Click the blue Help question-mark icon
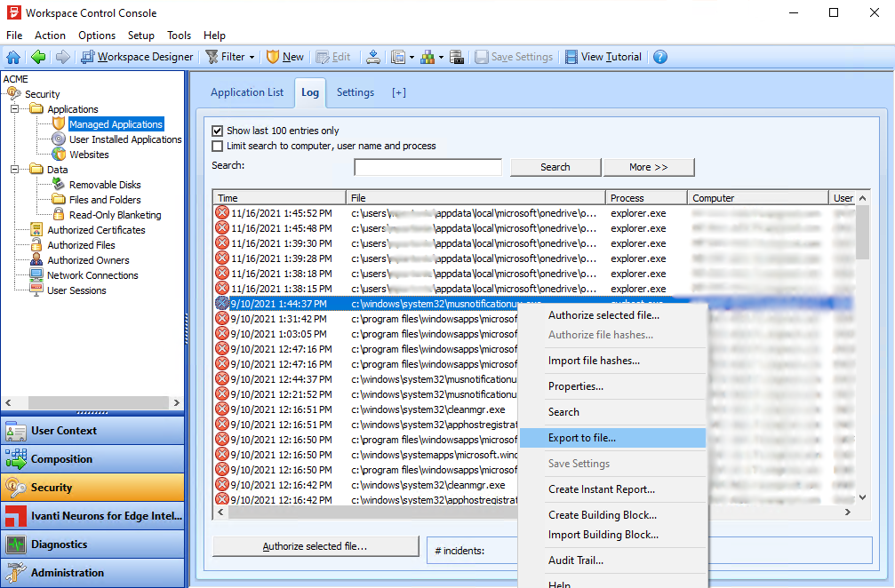This screenshot has width=895, height=588. [x=659, y=57]
